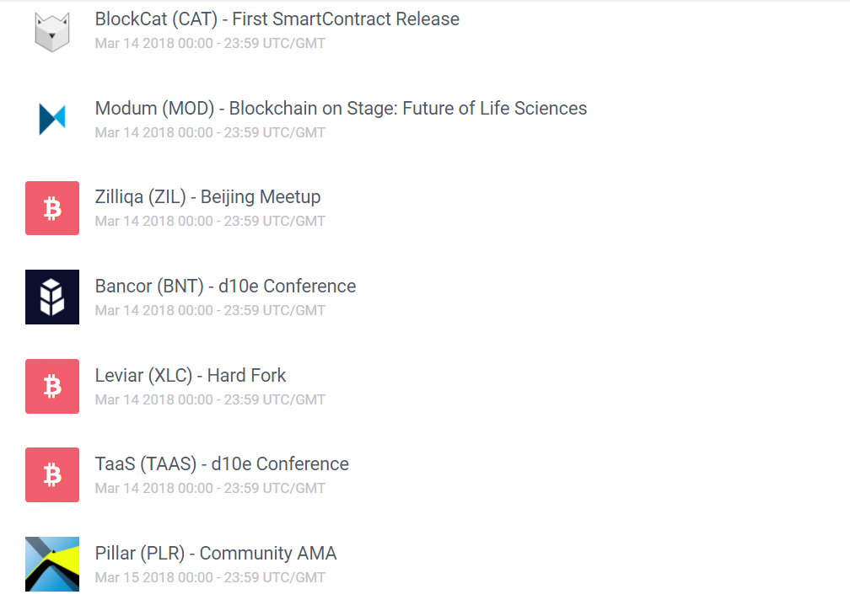Image resolution: width=850 pixels, height=616 pixels.
Task: Click the Bancor dark logo icon
Action: coord(52,297)
